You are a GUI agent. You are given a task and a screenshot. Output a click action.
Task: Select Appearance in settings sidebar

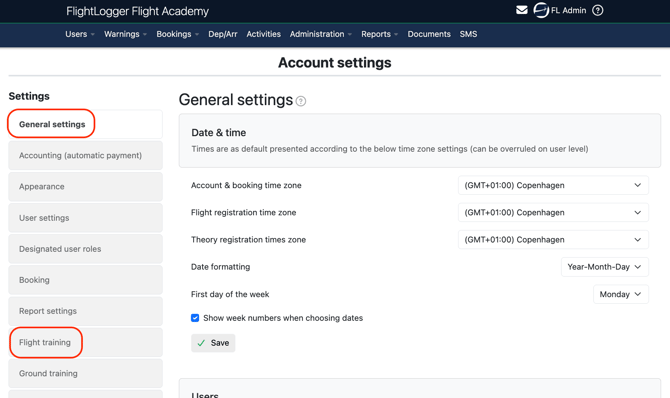(x=85, y=186)
